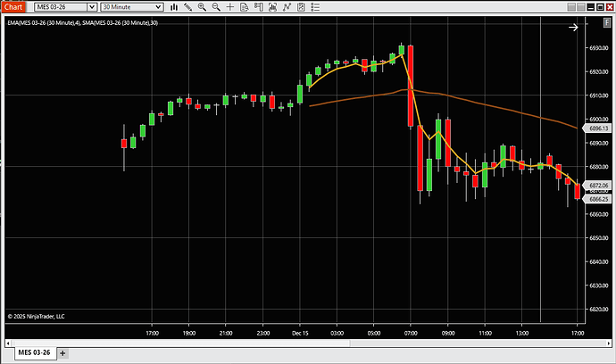Click the horizontal scrollbar's left arrow
This screenshot has width=616, height=364.
pyautogui.click(x=5, y=343)
